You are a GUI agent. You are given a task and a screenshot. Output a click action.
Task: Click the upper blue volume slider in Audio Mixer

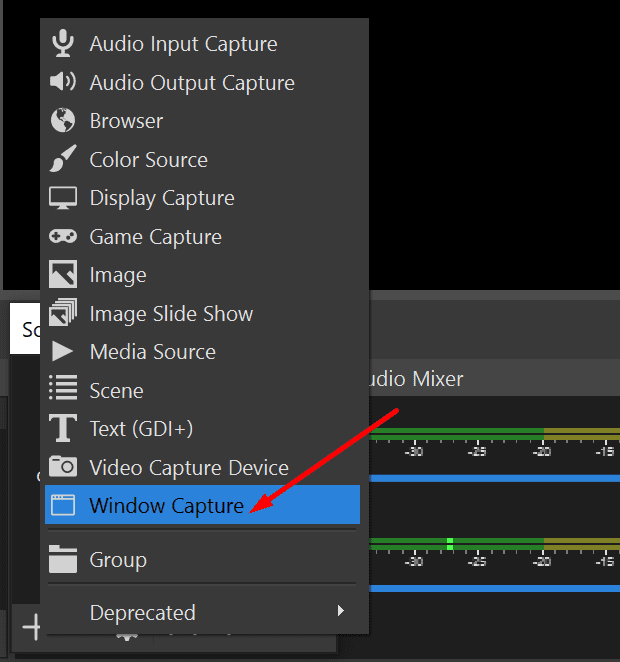tap(495, 478)
